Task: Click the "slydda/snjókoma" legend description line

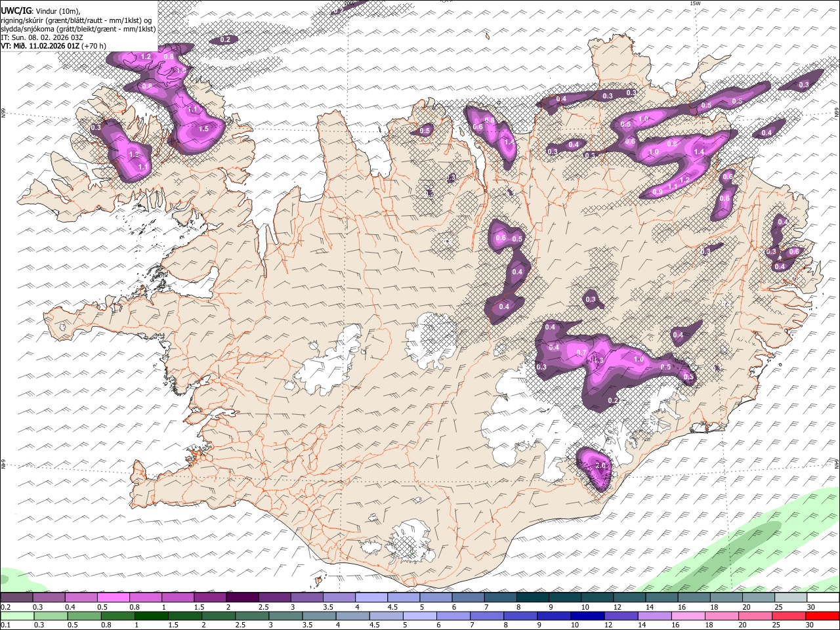Action: [x=77, y=29]
